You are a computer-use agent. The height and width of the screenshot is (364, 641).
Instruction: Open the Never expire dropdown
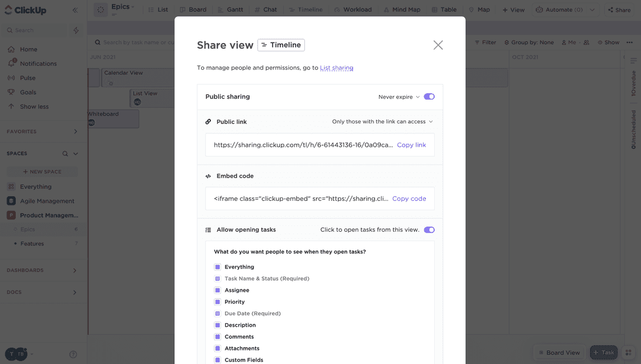(399, 97)
